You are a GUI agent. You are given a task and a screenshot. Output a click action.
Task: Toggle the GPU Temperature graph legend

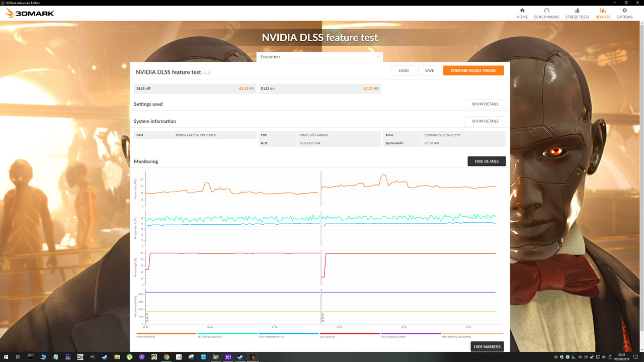288,335
